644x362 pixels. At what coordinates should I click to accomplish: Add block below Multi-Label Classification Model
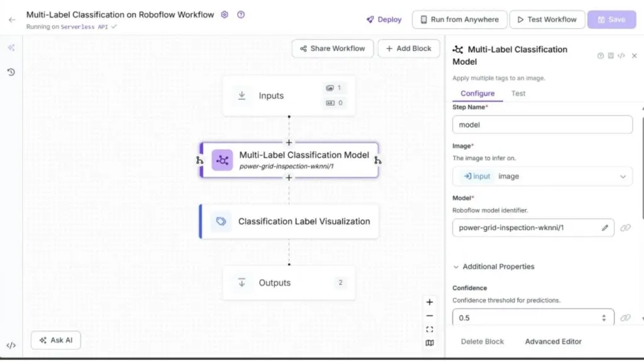[x=289, y=178]
